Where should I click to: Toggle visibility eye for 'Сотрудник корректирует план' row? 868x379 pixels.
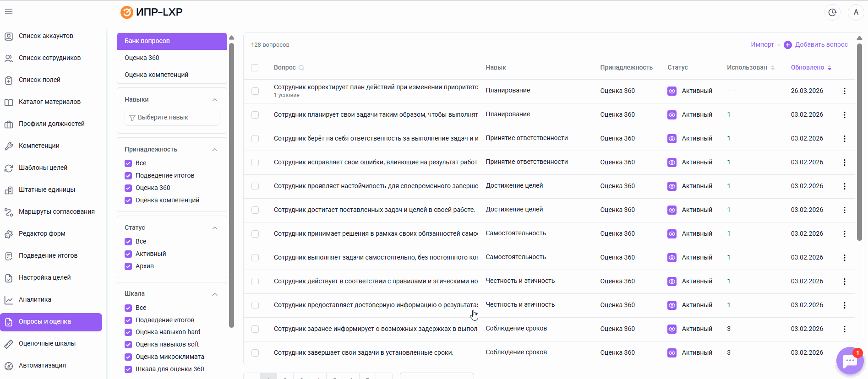pos(672,91)
